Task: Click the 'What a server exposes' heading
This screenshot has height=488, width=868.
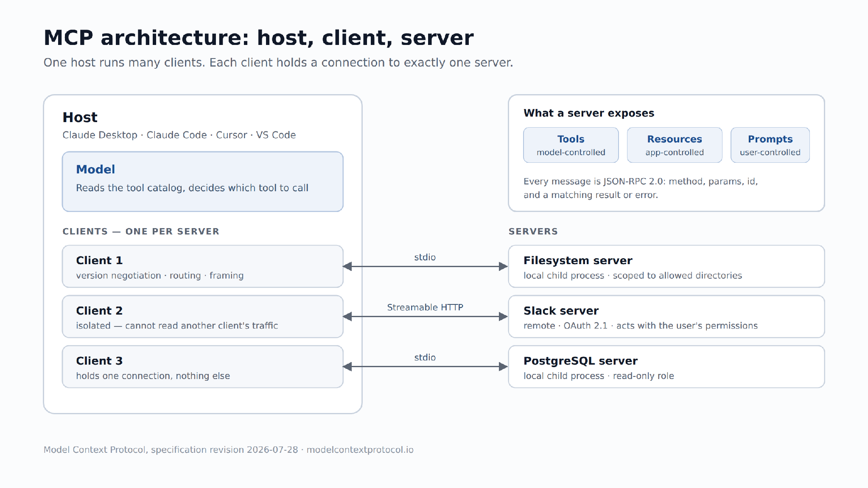Action: click(589, 113)
